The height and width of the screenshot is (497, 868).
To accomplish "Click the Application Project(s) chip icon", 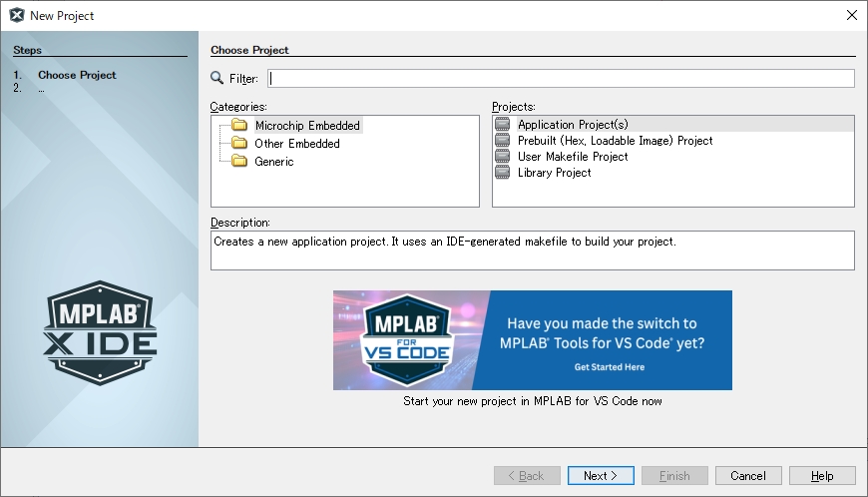I will coord(503,125).
